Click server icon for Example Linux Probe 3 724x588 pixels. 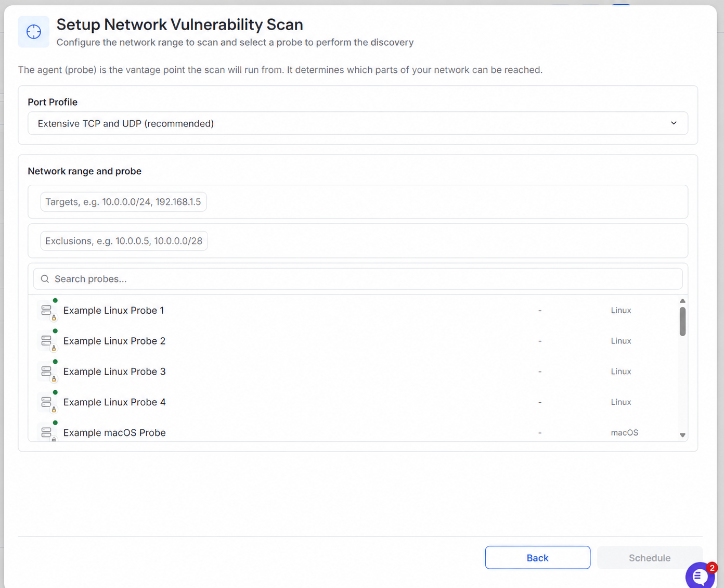[x=46, y=372]
